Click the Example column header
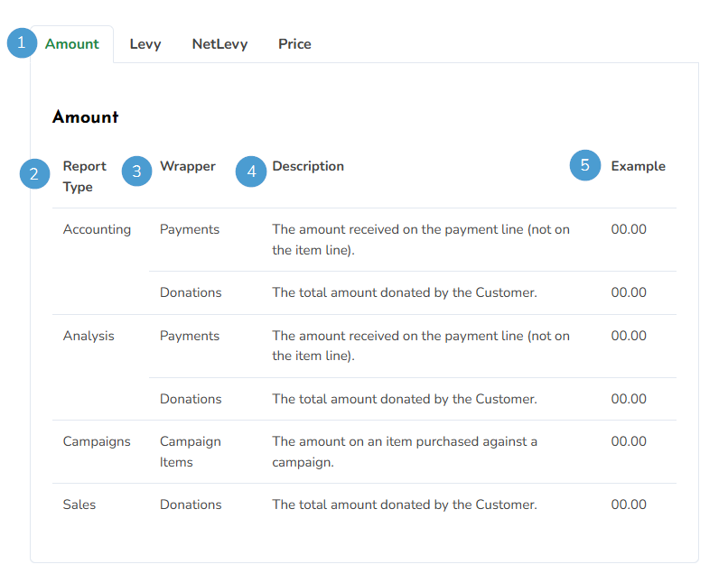 [638, 166]
